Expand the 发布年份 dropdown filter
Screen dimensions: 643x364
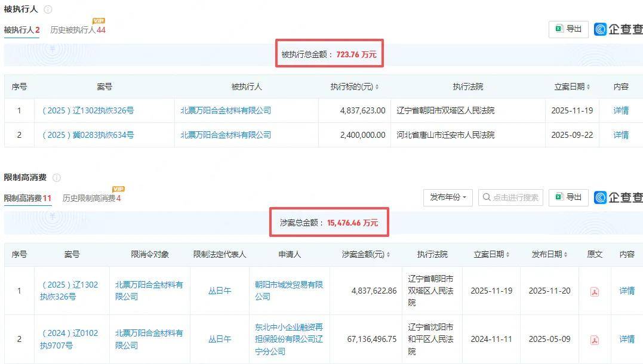pyautogui.click(x=448, y=198)
